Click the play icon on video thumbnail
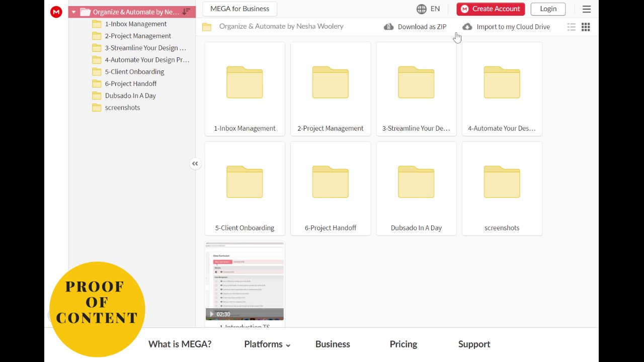The image size is (644, 362). tap(211, 314)
